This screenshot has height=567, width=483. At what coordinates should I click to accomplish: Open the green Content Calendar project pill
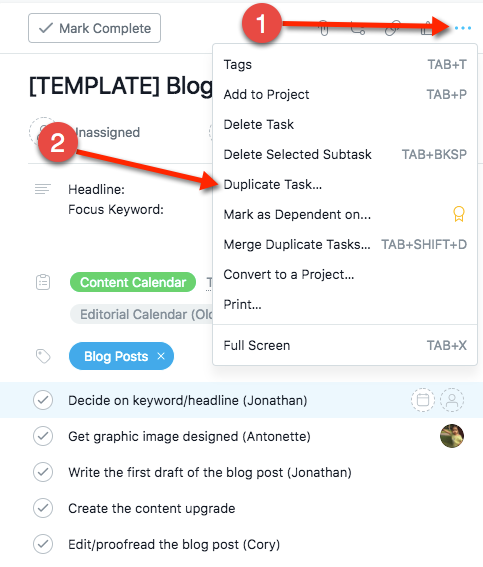133,282
